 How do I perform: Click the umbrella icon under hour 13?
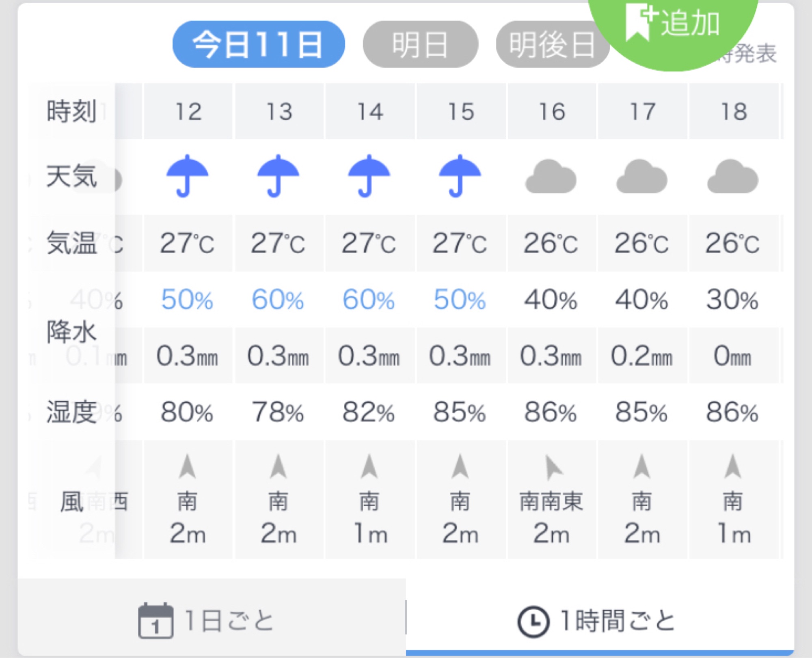(278, 176)
